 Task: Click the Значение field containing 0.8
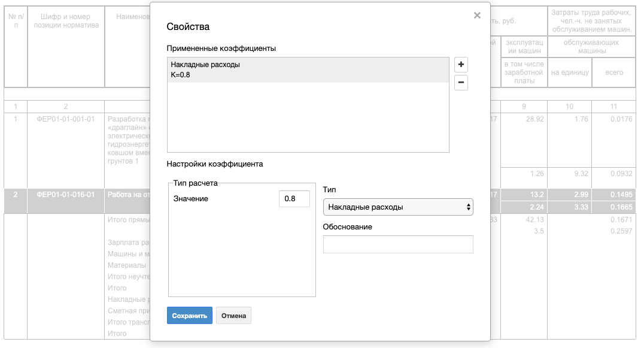pyautogui.click(x=294, y=199)
